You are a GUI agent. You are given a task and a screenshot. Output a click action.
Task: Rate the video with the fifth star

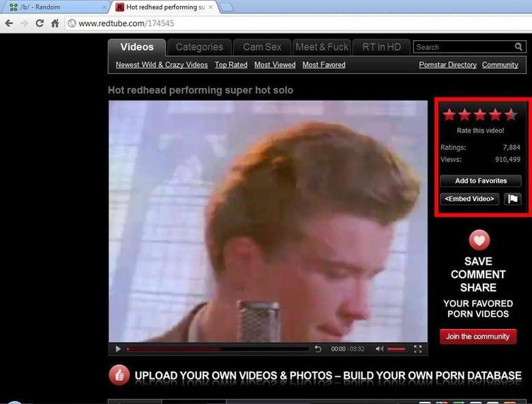click(510, 115)
